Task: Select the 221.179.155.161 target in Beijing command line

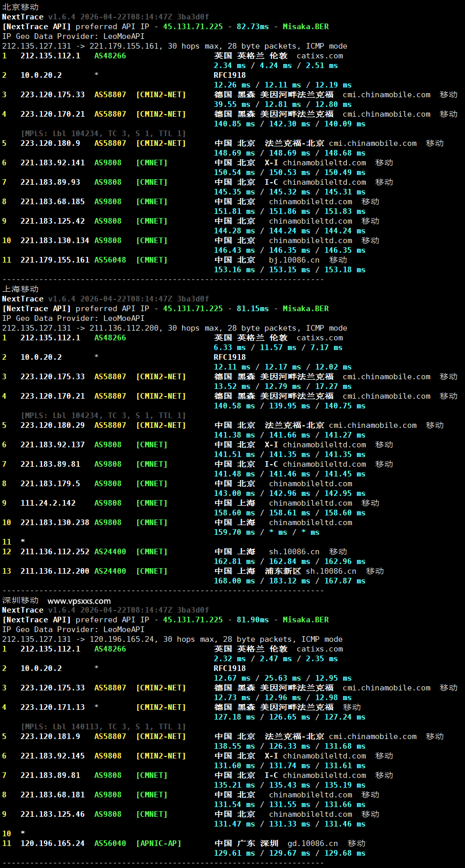Action: pos(124,46)
